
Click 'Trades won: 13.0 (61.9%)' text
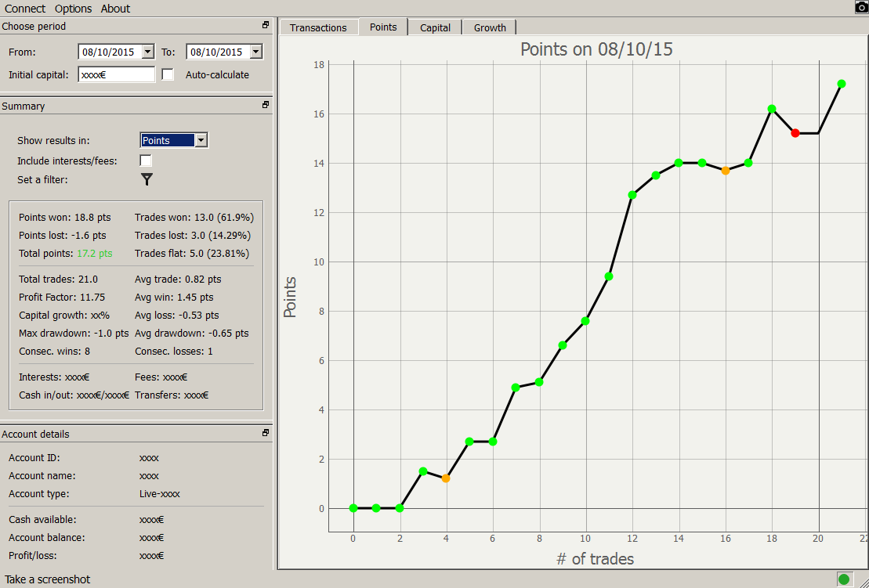pyautogui.click(x=194, y=218)
